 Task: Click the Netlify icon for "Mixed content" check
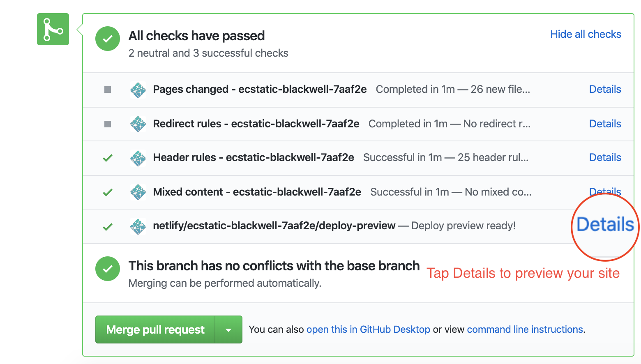click(x=138, y=192)
